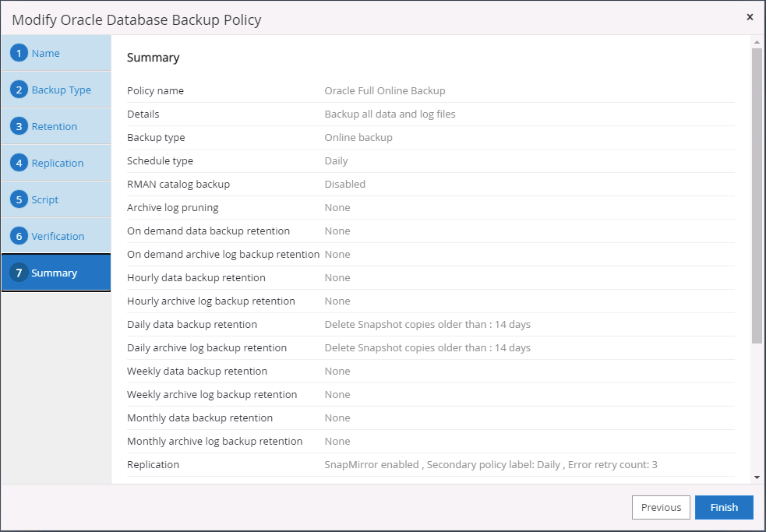766x532 pixels.
Task: Switch to the Retention step
Action: click(55, 126)
